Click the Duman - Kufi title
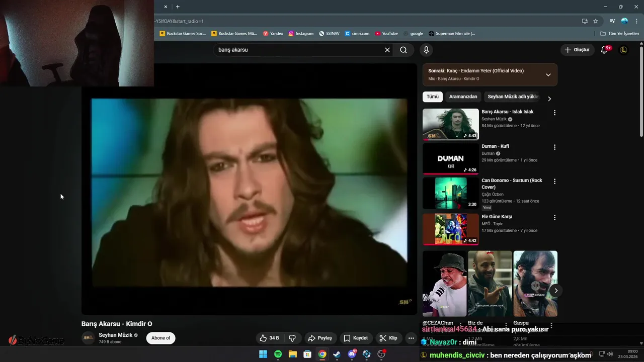Image resolution: width=644 pixels, height=362 pixels. 495,146
